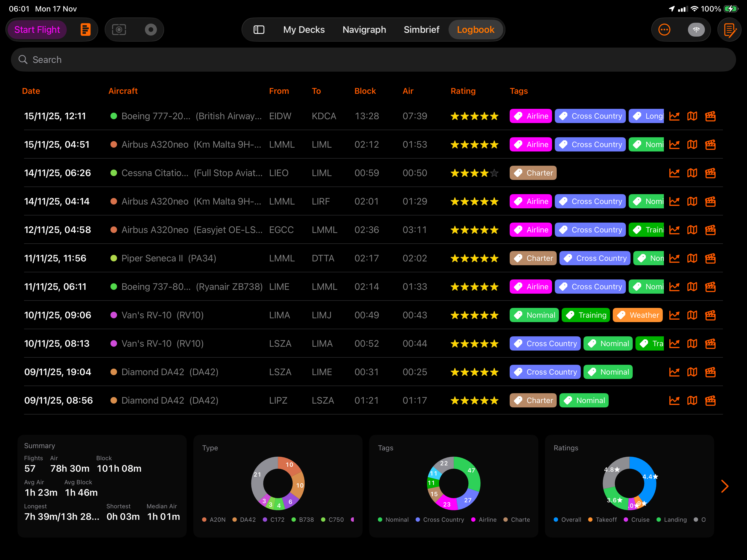
Task: Switch to Navigraph tab
Action: point(364,30)
